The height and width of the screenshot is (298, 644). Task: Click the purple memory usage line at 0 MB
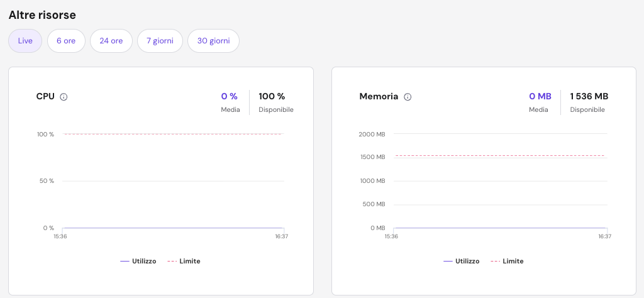tap(500, 228)
